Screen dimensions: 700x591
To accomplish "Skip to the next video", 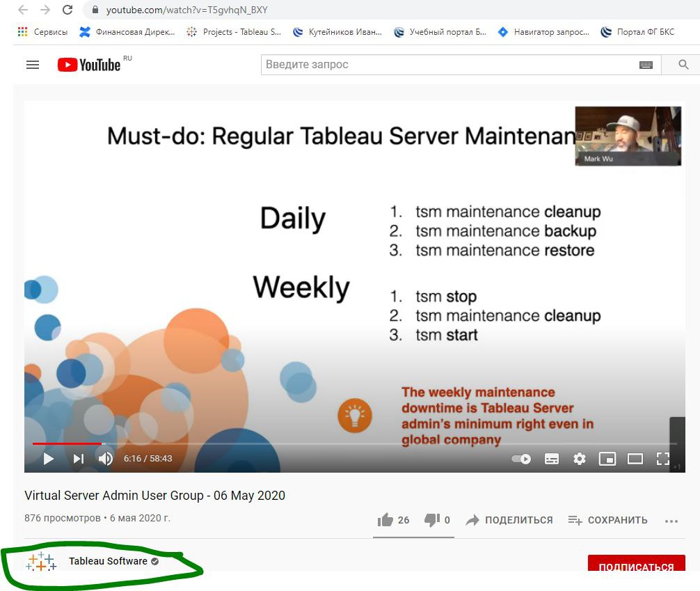I will [x=79, y=459].
